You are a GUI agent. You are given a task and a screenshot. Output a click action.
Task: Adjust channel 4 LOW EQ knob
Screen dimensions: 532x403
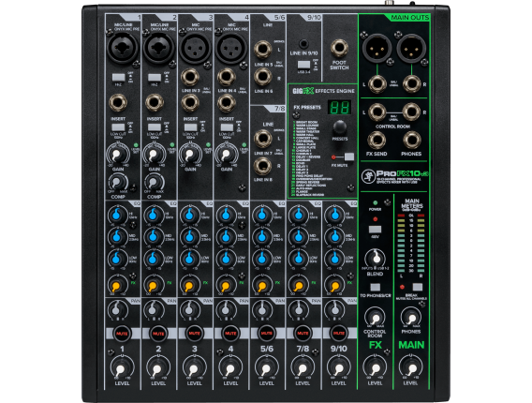[x=226, y=259]
